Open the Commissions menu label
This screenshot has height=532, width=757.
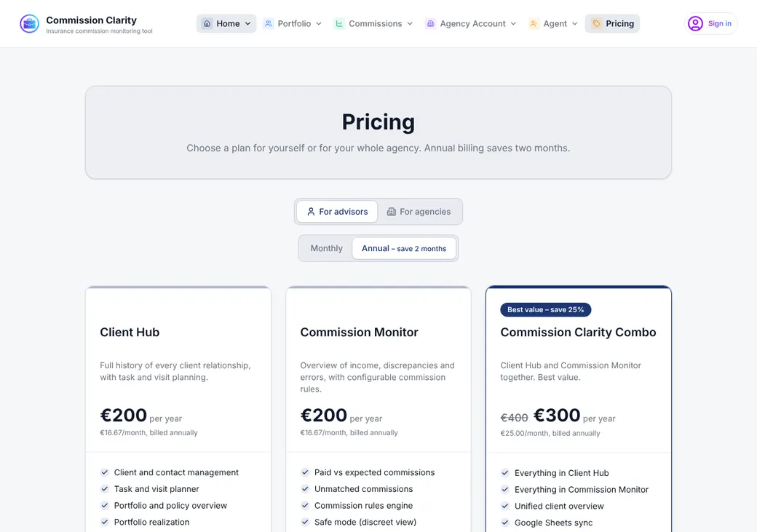(375, 24)
